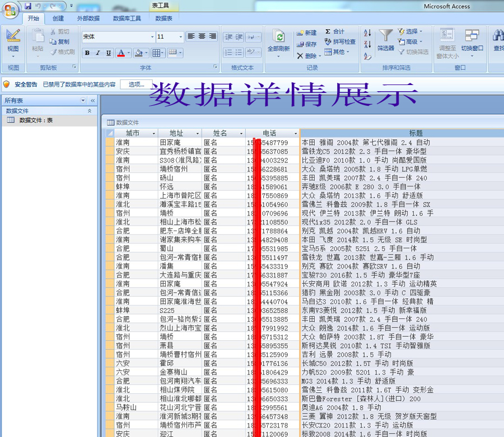The image size is (504, 437).
Task: Toggle filter with 切换筛选
Action: point(413,51)
